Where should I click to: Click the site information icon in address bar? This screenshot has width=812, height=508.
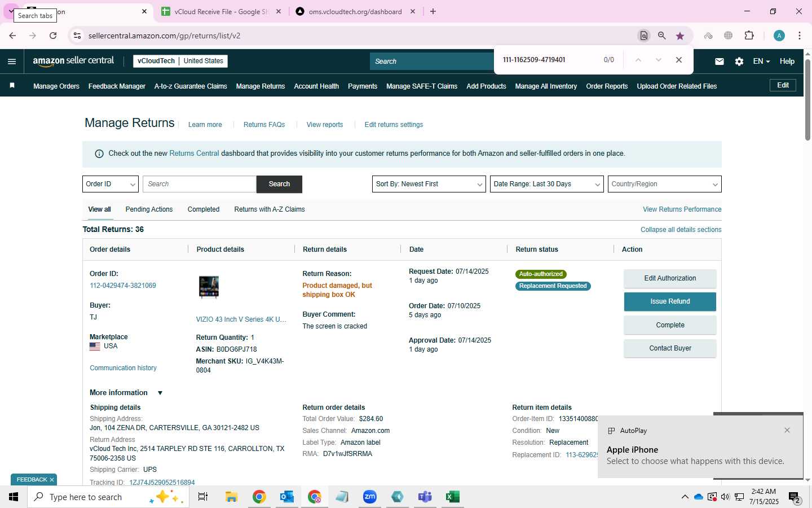(x=77, y=36)
